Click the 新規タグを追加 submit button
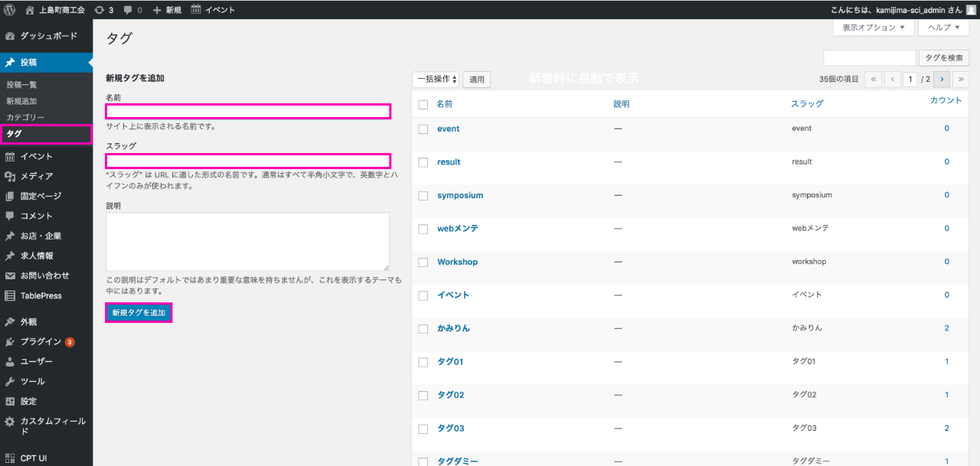 click(139, 312)
